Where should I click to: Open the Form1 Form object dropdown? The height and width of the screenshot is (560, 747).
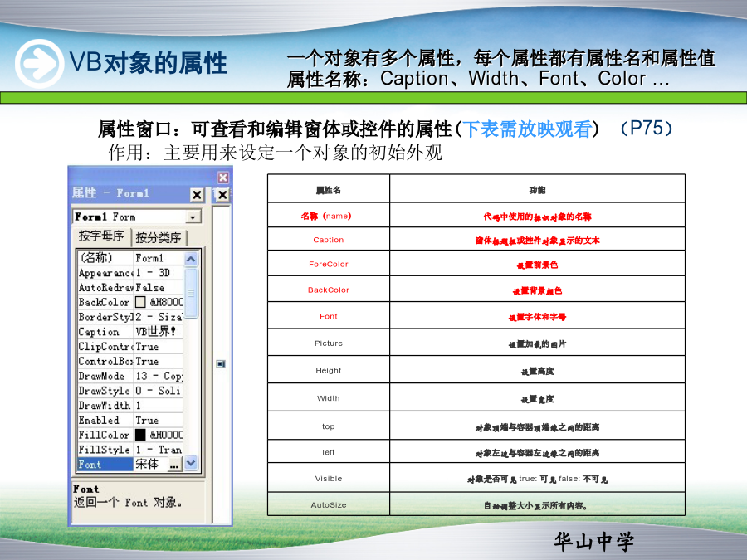point(193,217)
